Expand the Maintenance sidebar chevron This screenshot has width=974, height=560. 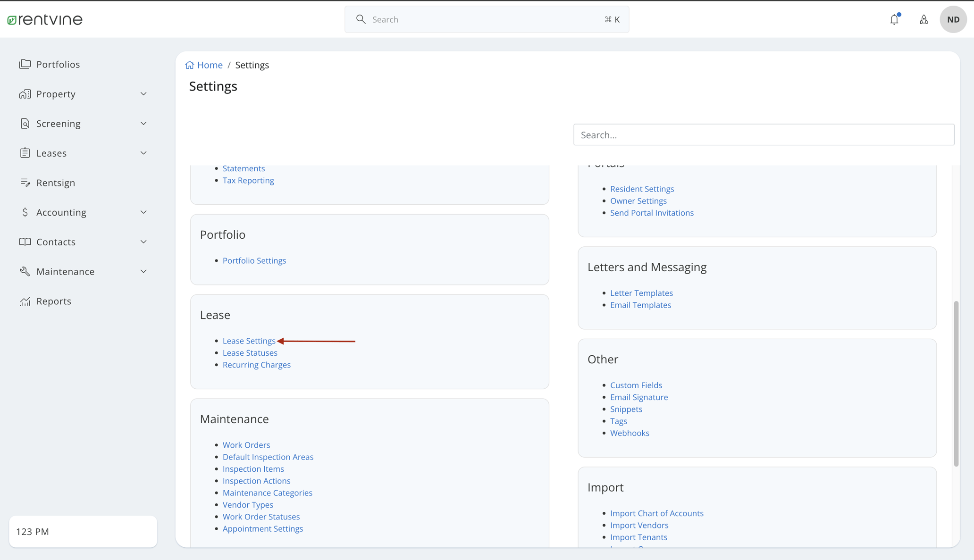pos(143,271)
